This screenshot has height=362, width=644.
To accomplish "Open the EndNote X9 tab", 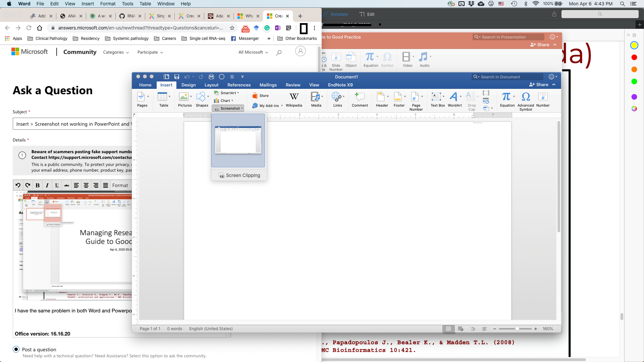I will (340, 85).
